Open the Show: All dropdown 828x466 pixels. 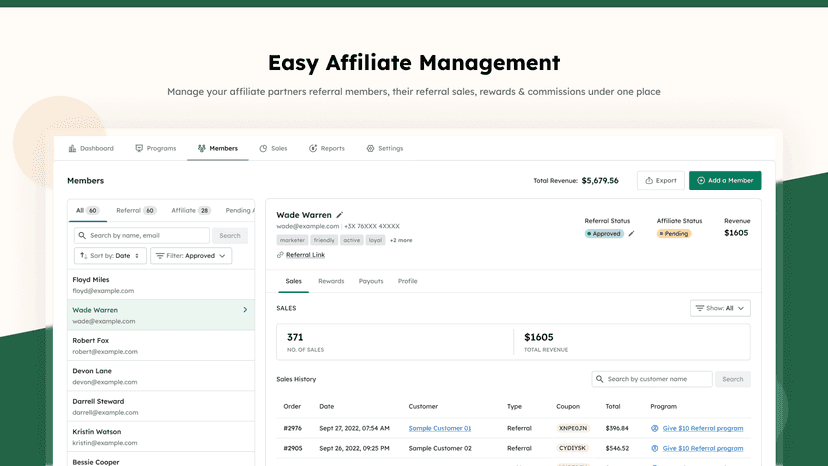click(720, 308)
